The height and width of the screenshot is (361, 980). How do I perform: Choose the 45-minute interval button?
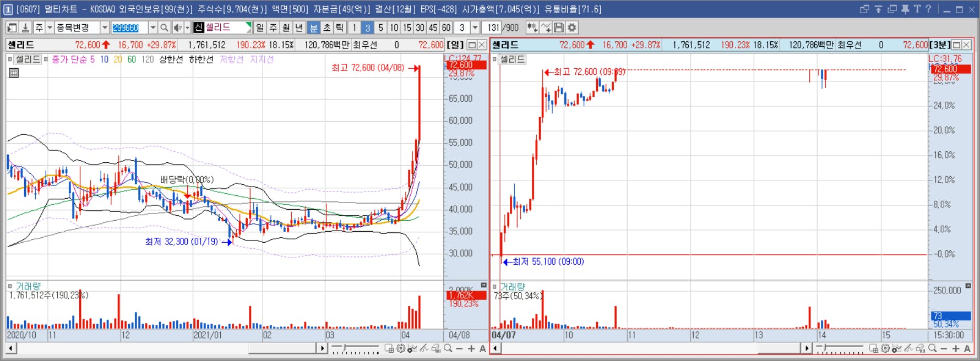tap(433, 28)
